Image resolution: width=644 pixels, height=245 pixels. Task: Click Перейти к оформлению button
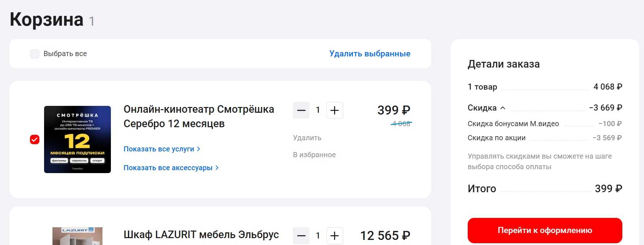tap(545, 230)
